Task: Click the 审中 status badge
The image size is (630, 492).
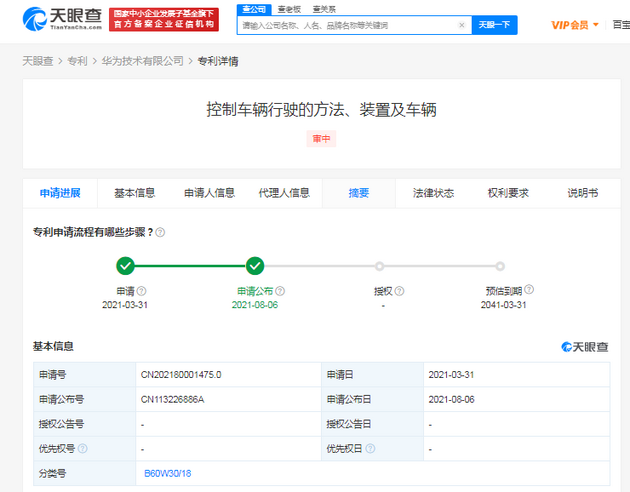Action: (x=321, y=139)
